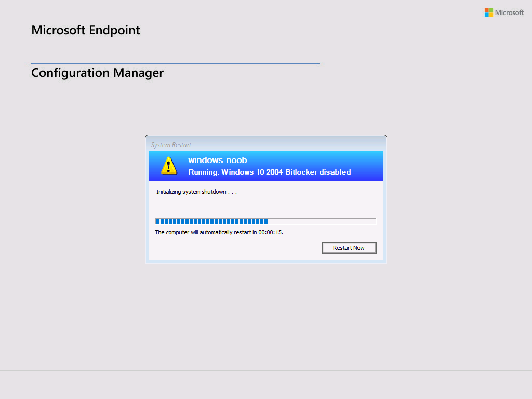532x399 pixels.
Task: Click the 'Microsoft Endpoint' heading
Action: coord(86,30)
